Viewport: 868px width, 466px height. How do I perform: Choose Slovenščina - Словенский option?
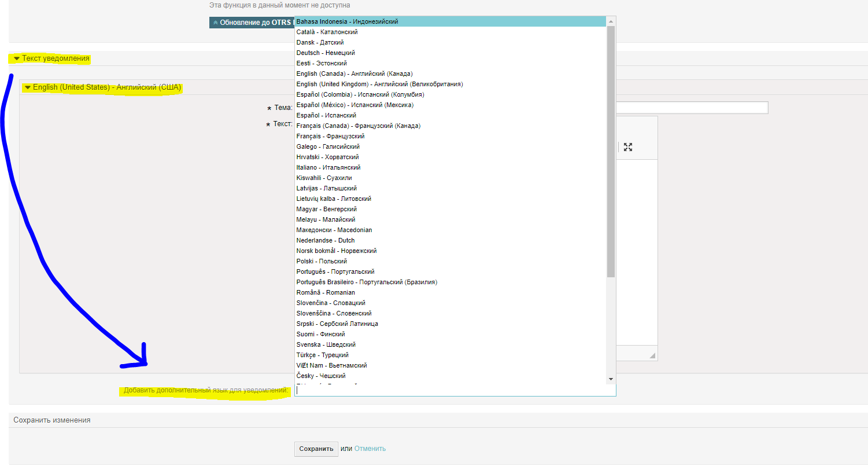click(450, 313)
